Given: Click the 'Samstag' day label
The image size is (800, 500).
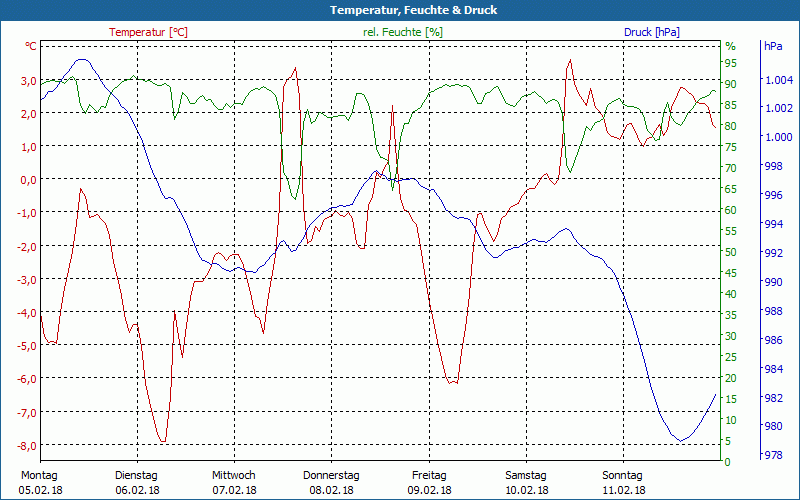Looking at the screenshot, I should [526, 476].
